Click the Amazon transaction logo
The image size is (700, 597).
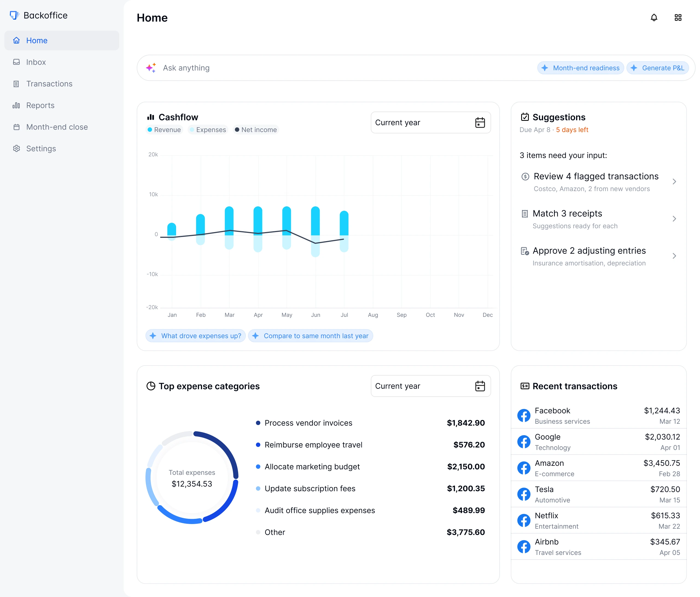pos(524,468)
